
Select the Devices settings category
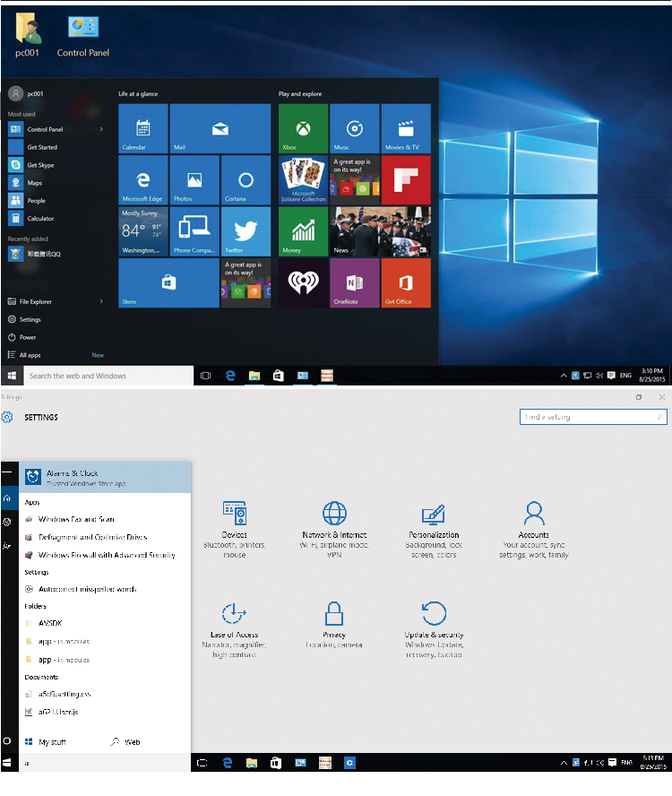pyautogui.click(x=235, y=530)
